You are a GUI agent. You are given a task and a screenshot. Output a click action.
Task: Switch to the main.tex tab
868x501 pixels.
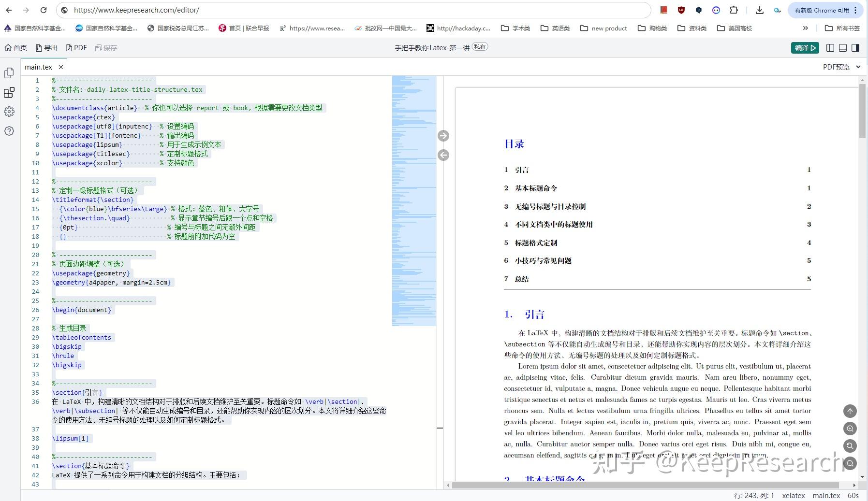pyautogui.click(x=40, y=67)
